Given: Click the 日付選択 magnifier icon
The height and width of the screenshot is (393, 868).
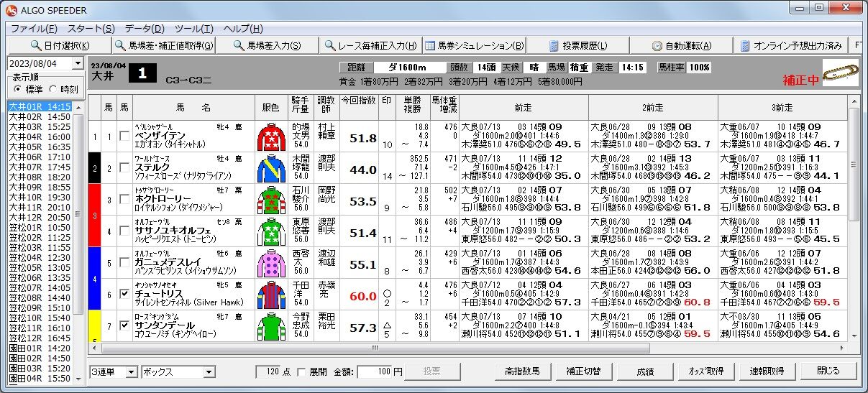Looking at the screenshot, I should click(35, 45).
